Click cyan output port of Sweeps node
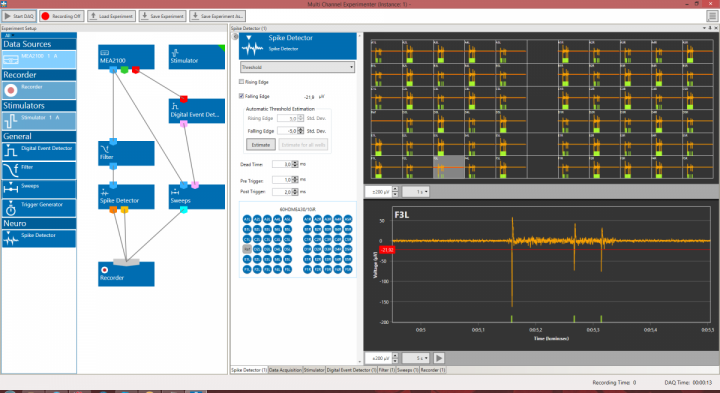 click(184, 210)
